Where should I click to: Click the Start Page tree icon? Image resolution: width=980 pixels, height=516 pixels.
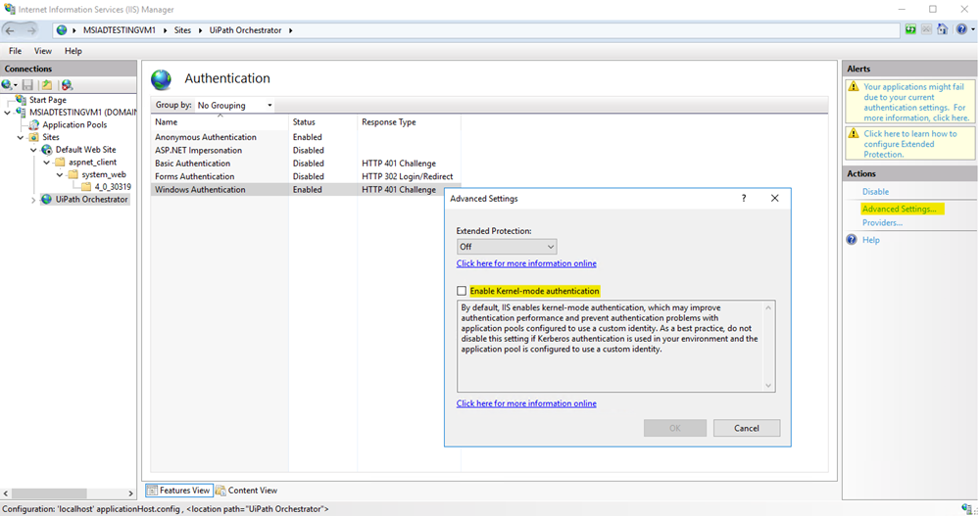22,99
